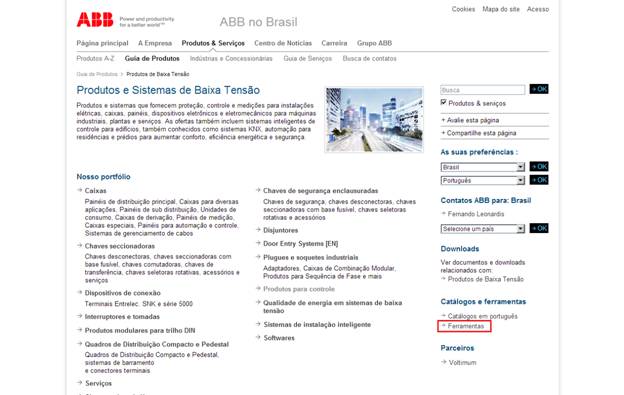This screenshot has width=624, height=395.
Task: Click the OK button next to search field
Action: point(539,90)
